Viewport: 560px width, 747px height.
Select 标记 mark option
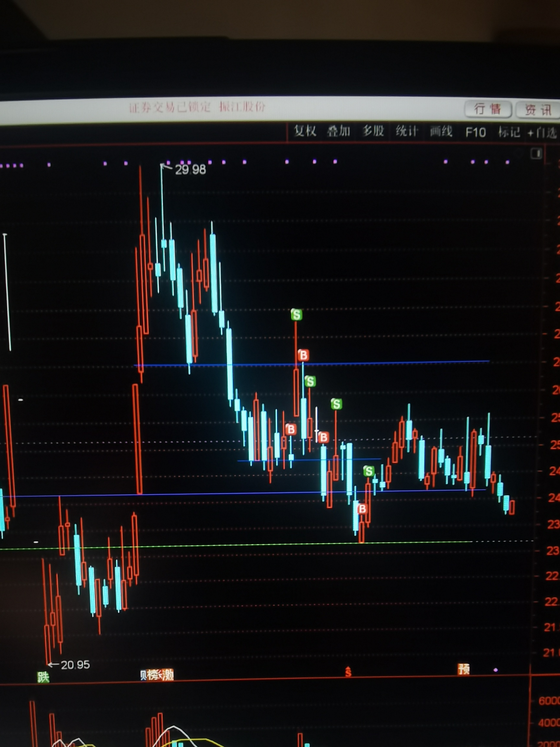pyautogui.click(x=509, y=132)
